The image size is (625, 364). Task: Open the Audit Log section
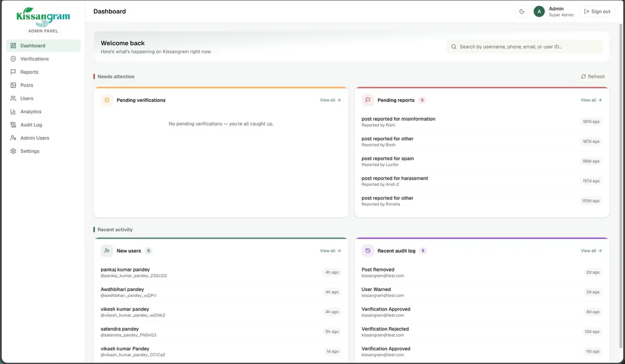tap(43, 124)
